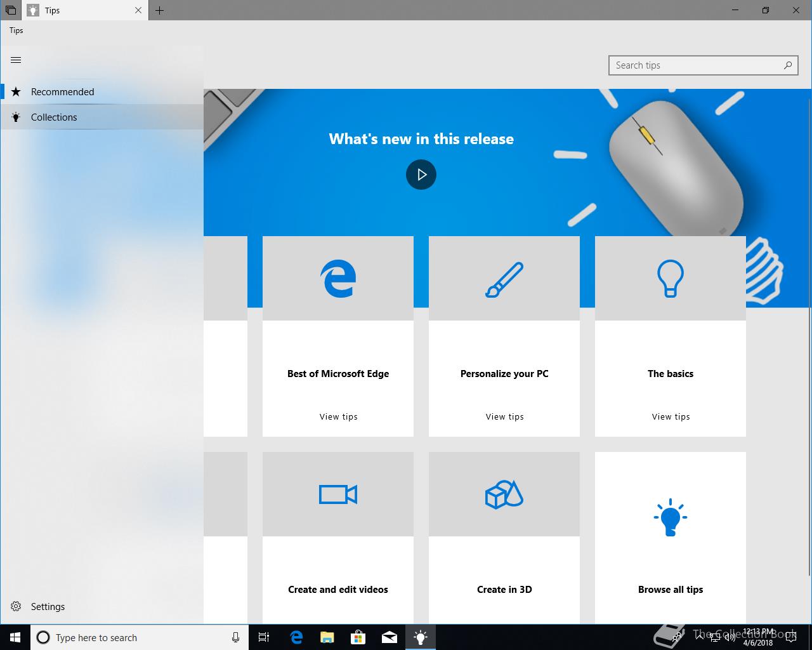Image resolution: width=812 pixels, height=650 pixels.
Task: Open the Microsoft Edge logo tile
Action: tap(338, 278)
